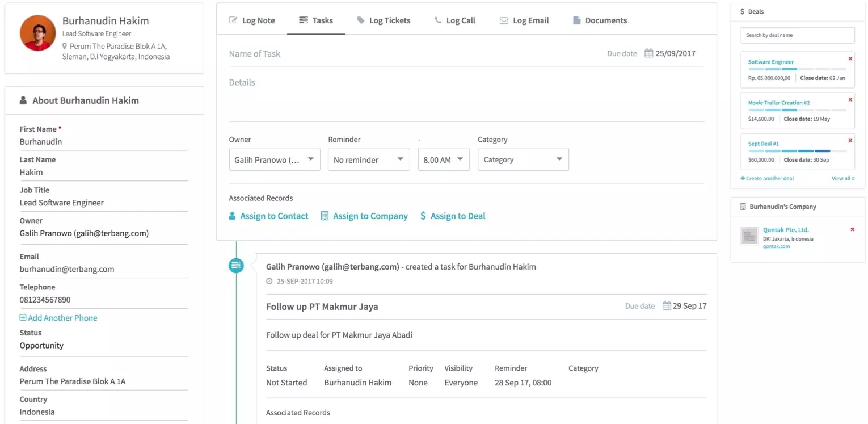Click the dollar icon in Deals header
This screenshot has height=424, width=868.
tap(743, 11)
